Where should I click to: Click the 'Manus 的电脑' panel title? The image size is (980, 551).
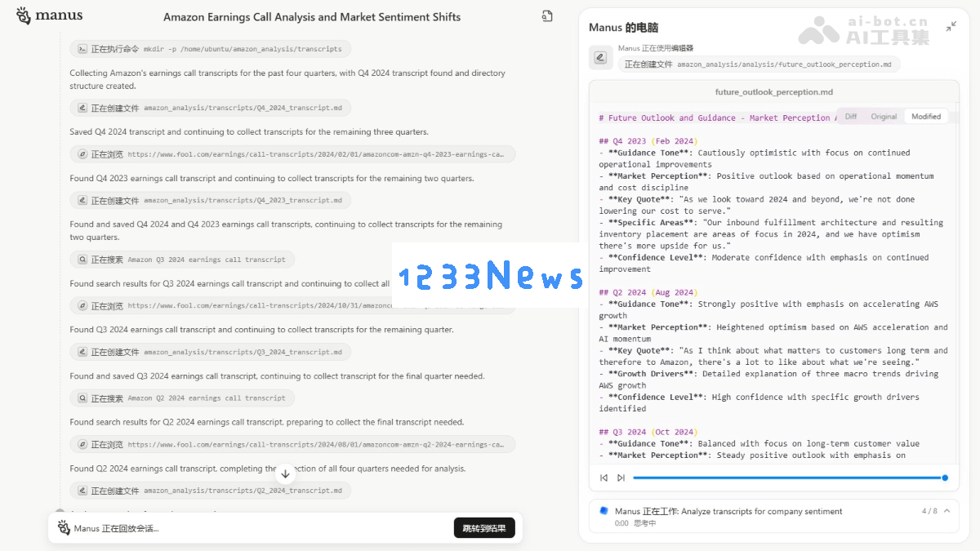tap(623, 27)
